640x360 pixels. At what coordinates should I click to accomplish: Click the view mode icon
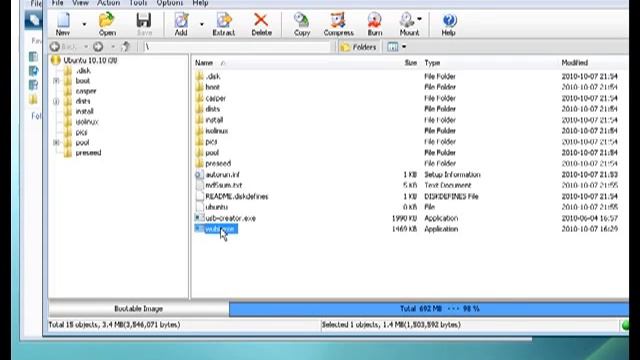[393, 47]
